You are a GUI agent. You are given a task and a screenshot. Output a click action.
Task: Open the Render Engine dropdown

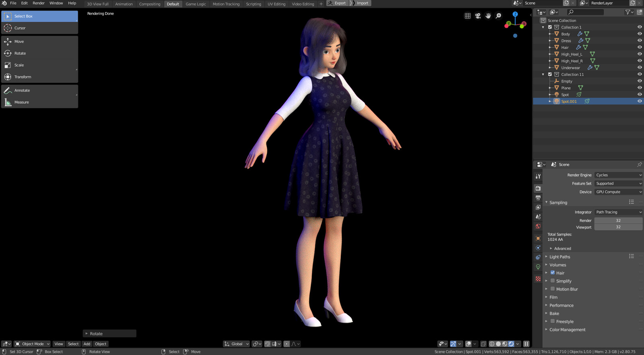pyautogui.click(x=619, y=175)
